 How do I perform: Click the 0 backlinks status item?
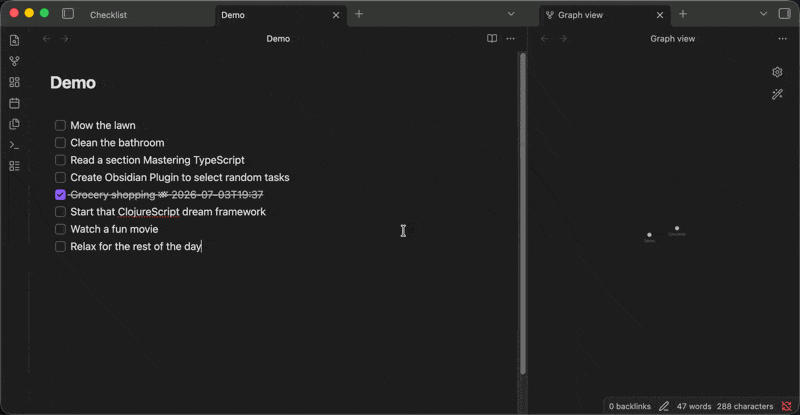[630, 406]
